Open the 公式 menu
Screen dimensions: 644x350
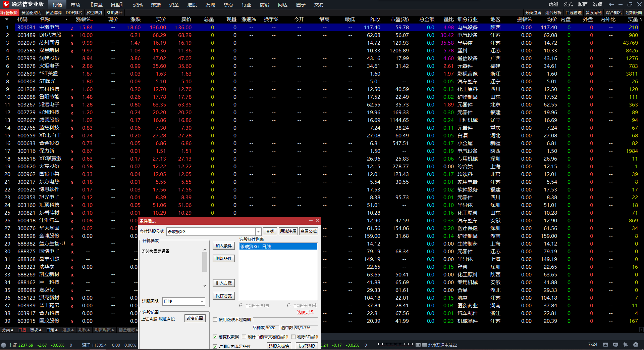[x=568, y=4]
